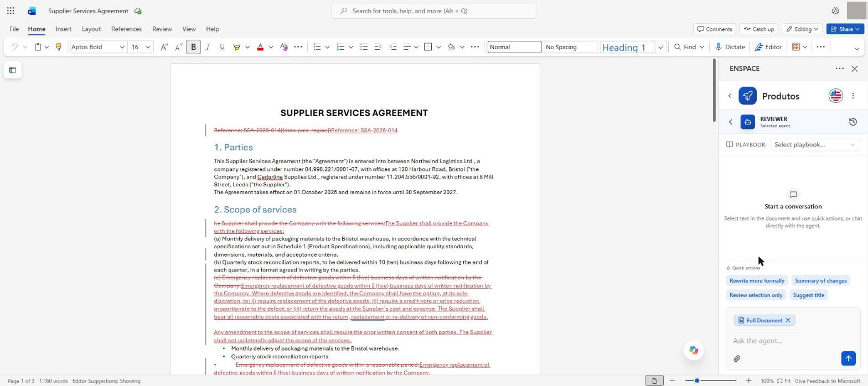Viewport: 868px width, 386px height.
Task: Click the shading paint bucket icon
Action: pyautogui.click(x=451, y=47)
